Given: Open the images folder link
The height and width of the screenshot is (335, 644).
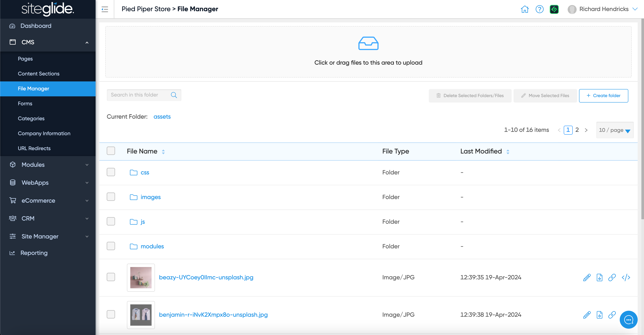Looking at the screenshot, I should point(150,197).
